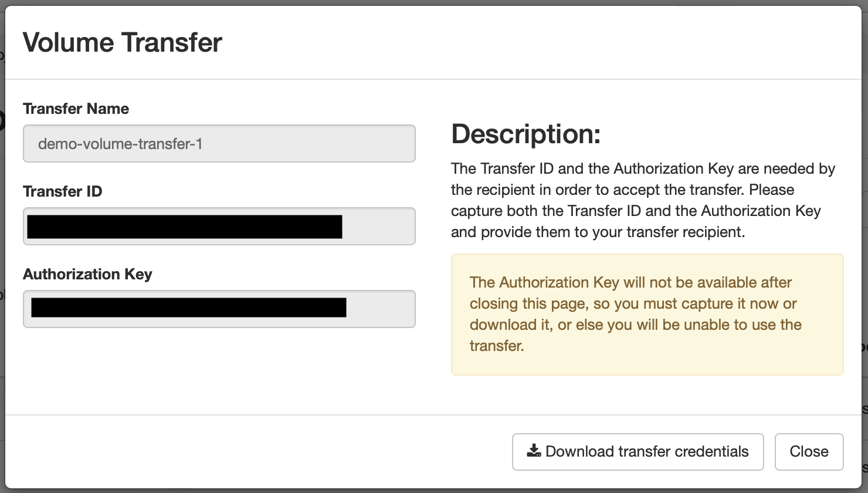The height and width of the screenshot is (493, 868).
Task: Click empty space right of Transfer ID redaction
Action: pyautogui.click(x=378, y=227)
